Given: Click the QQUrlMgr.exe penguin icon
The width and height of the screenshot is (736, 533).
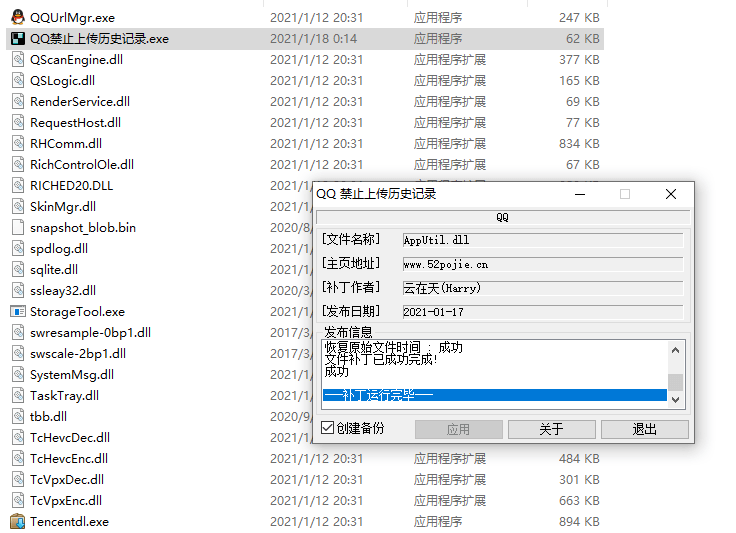Looking at the screenshot, I should (x=18, y=17).
